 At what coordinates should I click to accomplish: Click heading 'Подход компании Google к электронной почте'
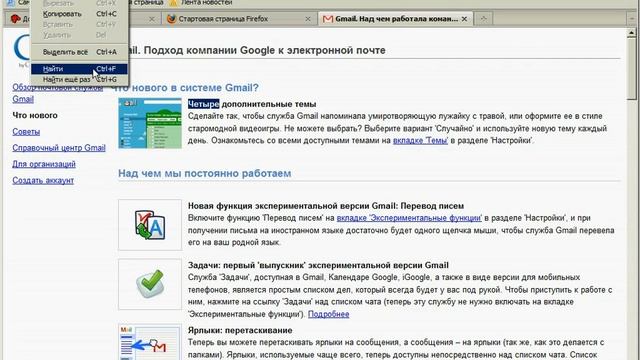(x=264, y=50)
